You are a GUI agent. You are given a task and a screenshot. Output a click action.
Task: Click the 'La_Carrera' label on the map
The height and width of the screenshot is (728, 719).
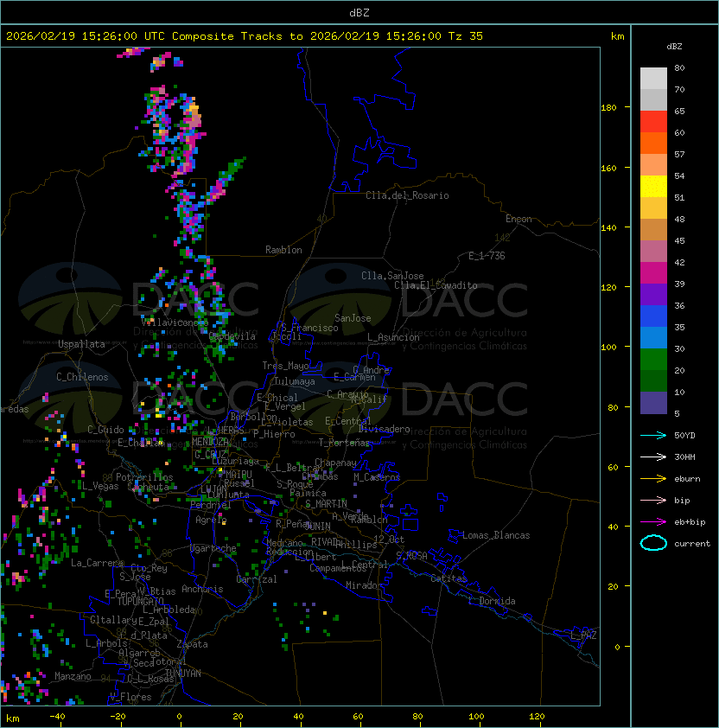(97, 563)
